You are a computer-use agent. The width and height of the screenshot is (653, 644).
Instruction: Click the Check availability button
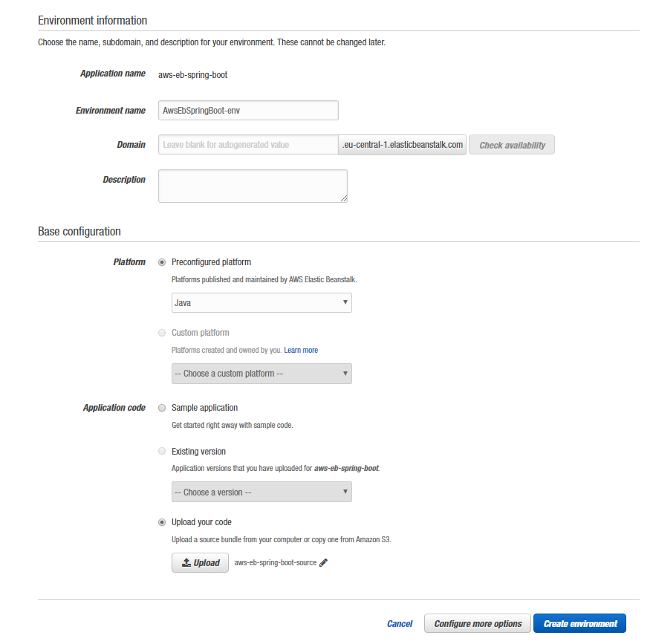click(512, 145)
